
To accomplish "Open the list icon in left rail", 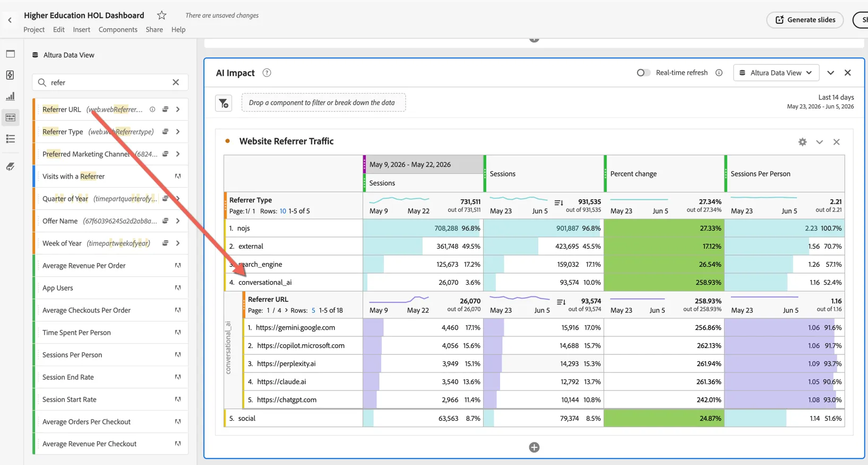I will click(10, 139).
